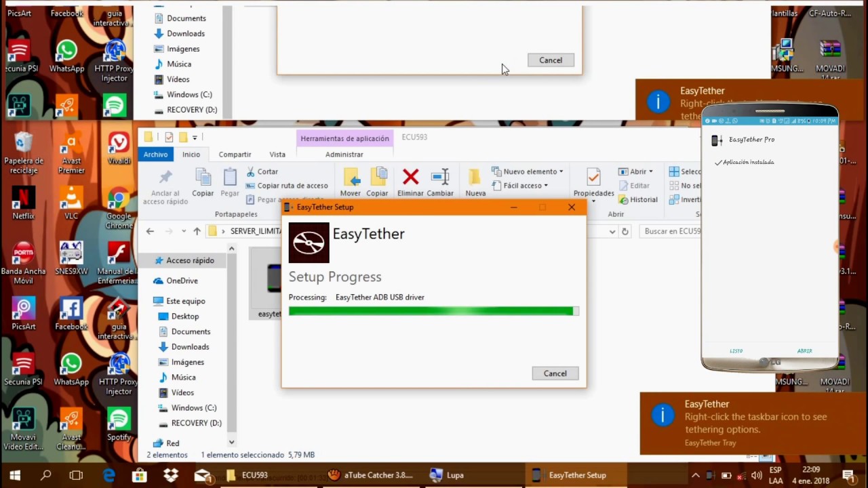Image resolution: width=868 pixels, height=488 pixels.
Task: Click '1 elemento seleccionado 5,79 MB' status text
Action: [258, 455]
